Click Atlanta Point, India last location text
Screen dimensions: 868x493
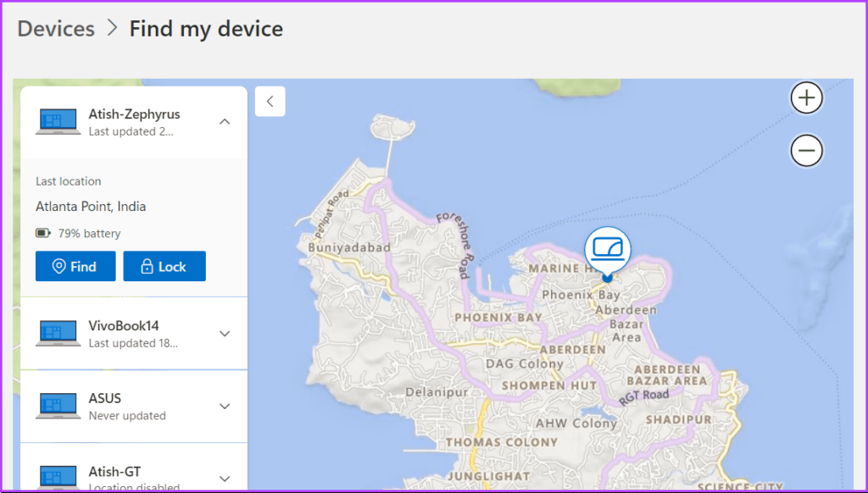[91, 206]
